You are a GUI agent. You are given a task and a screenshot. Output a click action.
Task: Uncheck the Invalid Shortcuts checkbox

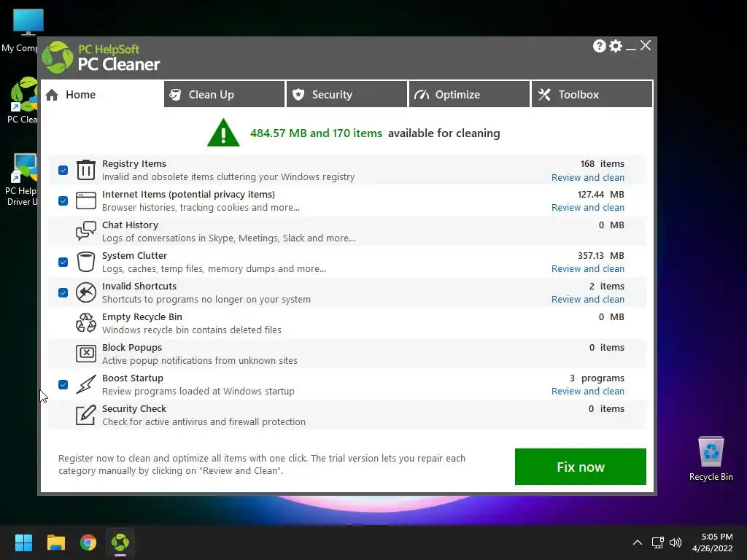[63, 292]
